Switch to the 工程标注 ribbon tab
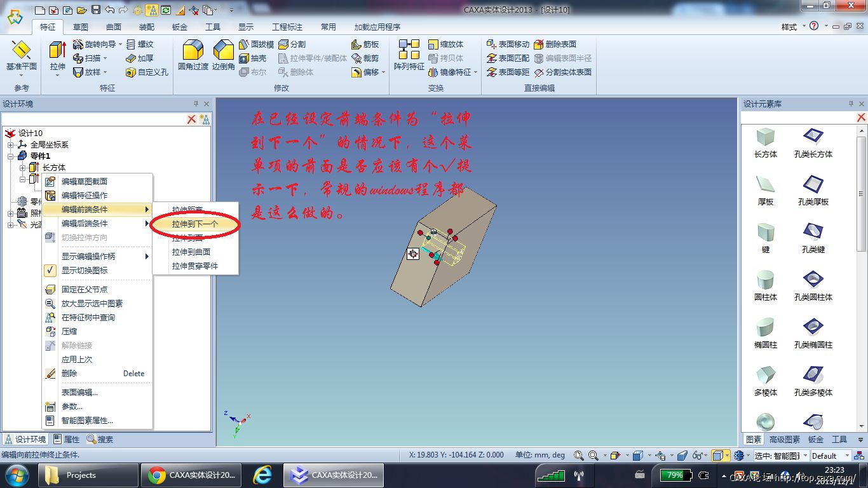The width and height of the screenshot is (868, 488). coord(287,27)
